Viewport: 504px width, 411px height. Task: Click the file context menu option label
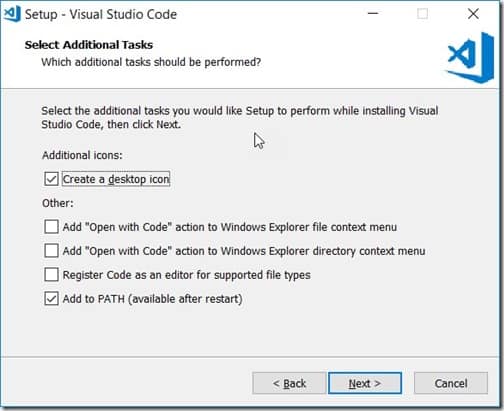pyautogui.click(x=230, y=227)
